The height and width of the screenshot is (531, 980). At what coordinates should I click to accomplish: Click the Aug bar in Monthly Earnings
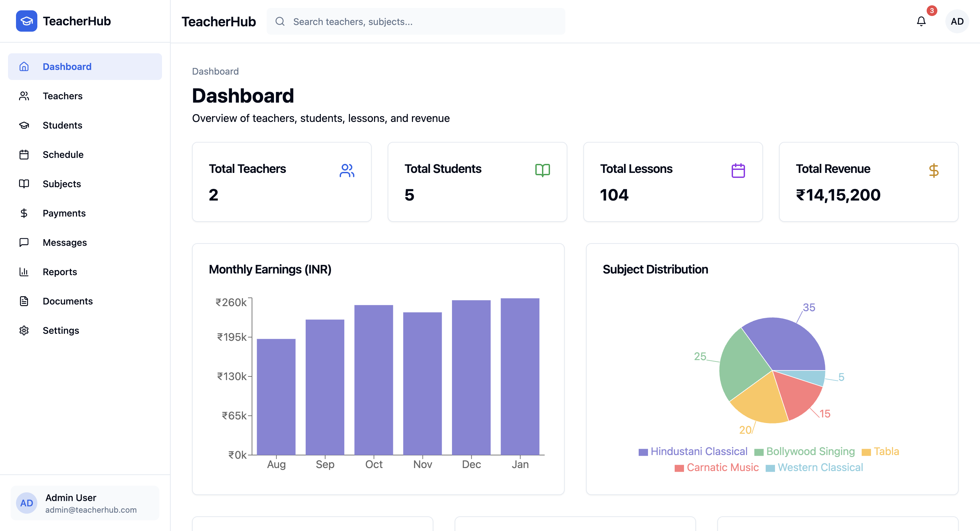[x=276, y=397]
